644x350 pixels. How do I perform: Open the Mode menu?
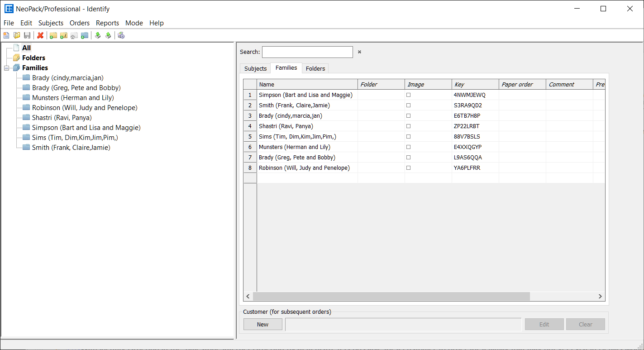point(134,23)
